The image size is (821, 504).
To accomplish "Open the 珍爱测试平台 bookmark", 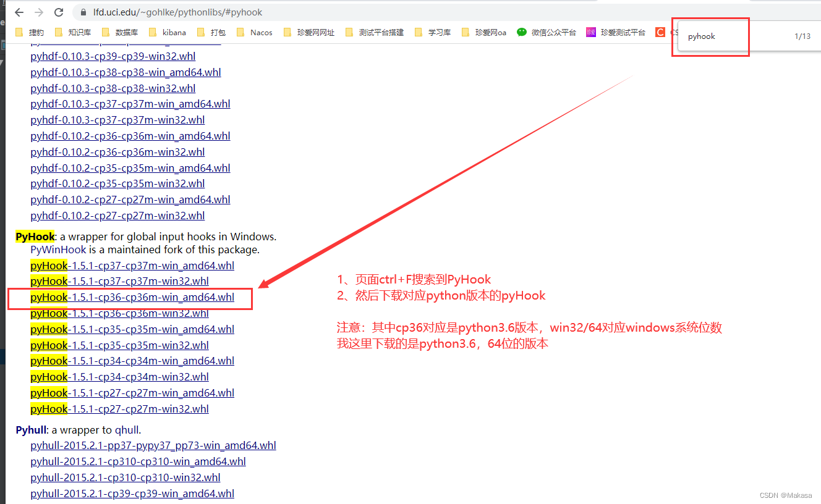I will pos(616,32).
